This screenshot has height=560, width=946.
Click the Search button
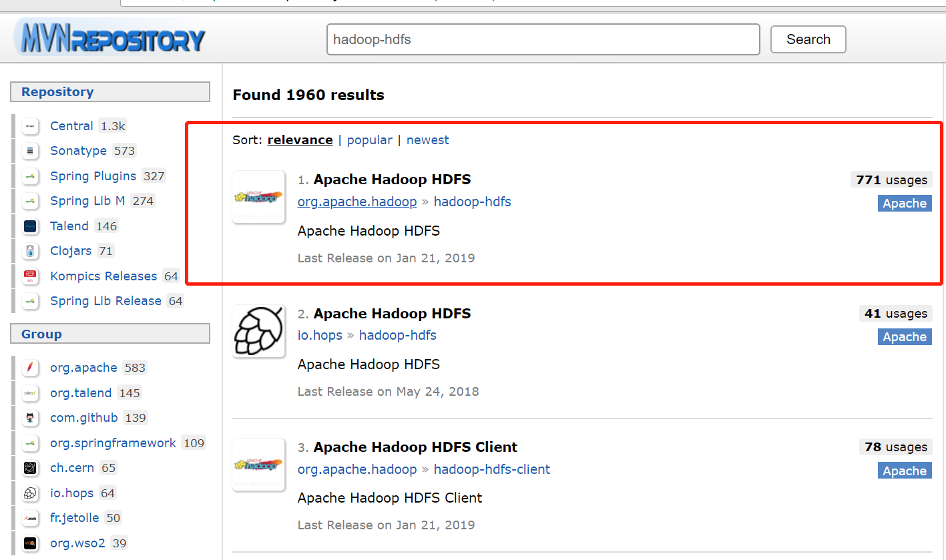(808, 39)
